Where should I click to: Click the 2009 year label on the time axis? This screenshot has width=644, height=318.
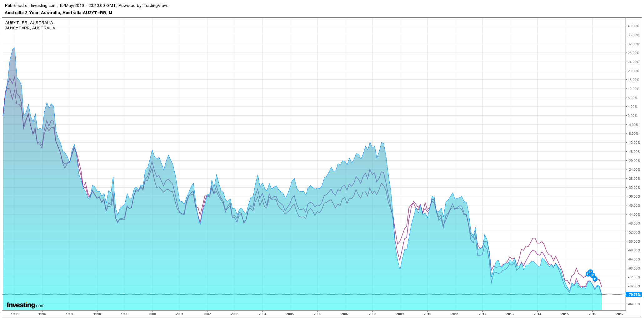tap(400, 314)
